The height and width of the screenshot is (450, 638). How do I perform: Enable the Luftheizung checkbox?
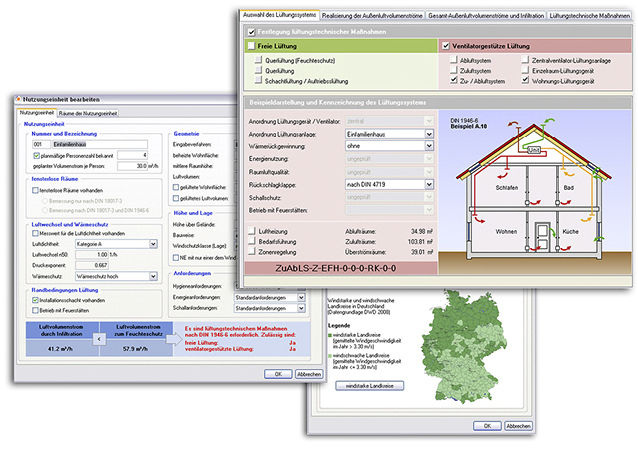tap(251, 231)
